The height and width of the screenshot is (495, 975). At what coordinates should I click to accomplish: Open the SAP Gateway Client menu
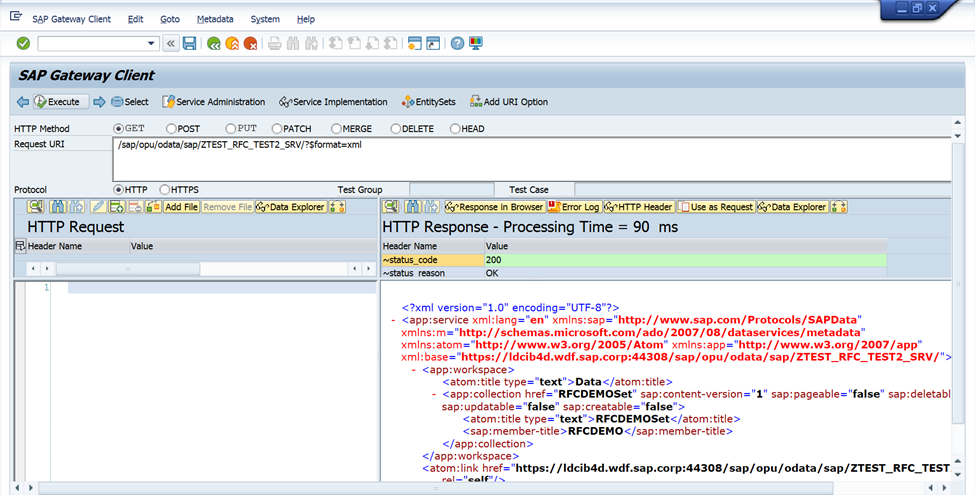click(x=72, y=19)
